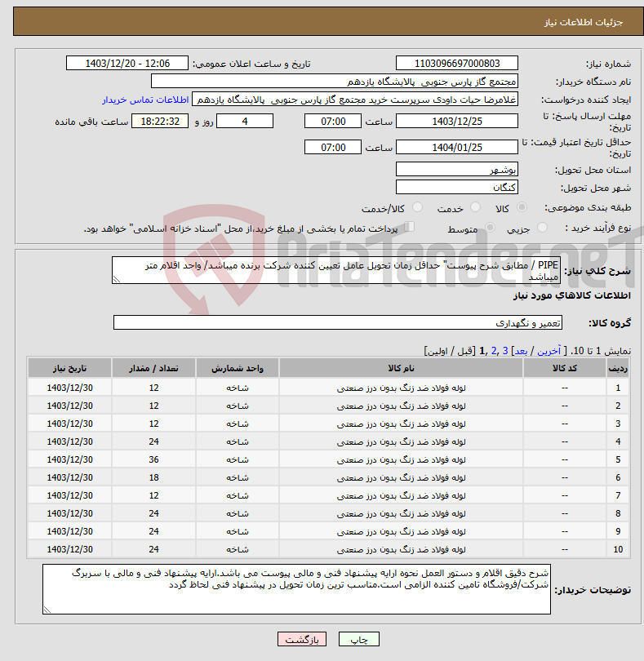Click the ردیف column header
The image size is (644, 661).
(618, 368)
